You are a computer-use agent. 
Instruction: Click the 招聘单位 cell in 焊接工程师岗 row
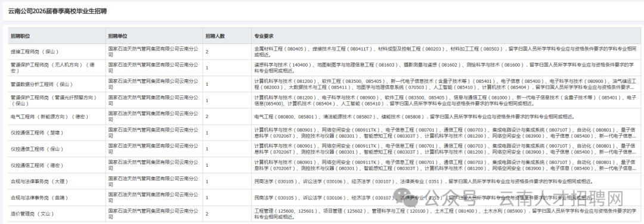153,52
